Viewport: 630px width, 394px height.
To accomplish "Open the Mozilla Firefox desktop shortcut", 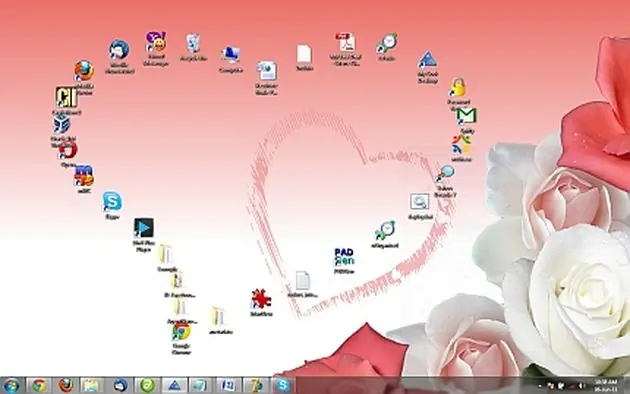I will coord(84,71).
